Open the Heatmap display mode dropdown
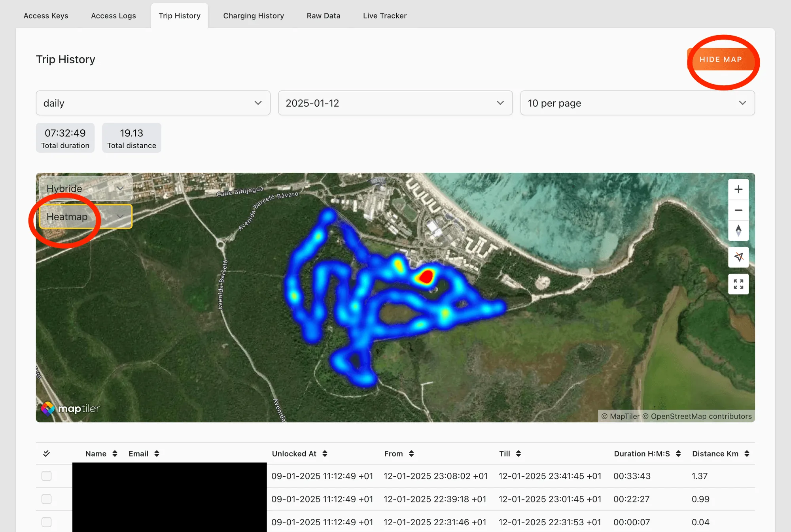Viewport: 791px width, 532px height. point(85,217)
